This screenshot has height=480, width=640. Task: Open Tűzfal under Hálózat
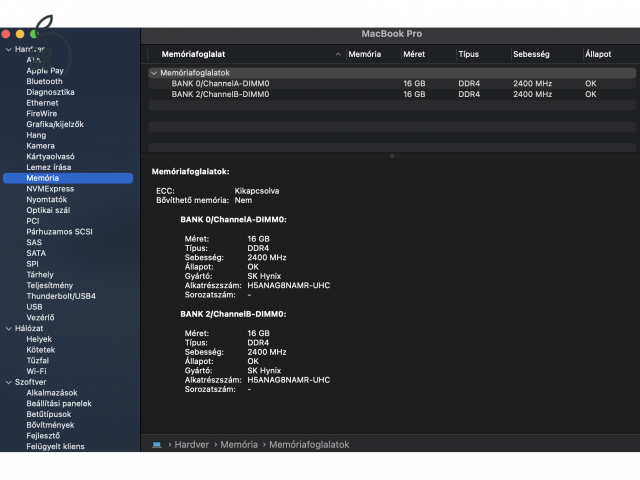(x=38, y=361)
